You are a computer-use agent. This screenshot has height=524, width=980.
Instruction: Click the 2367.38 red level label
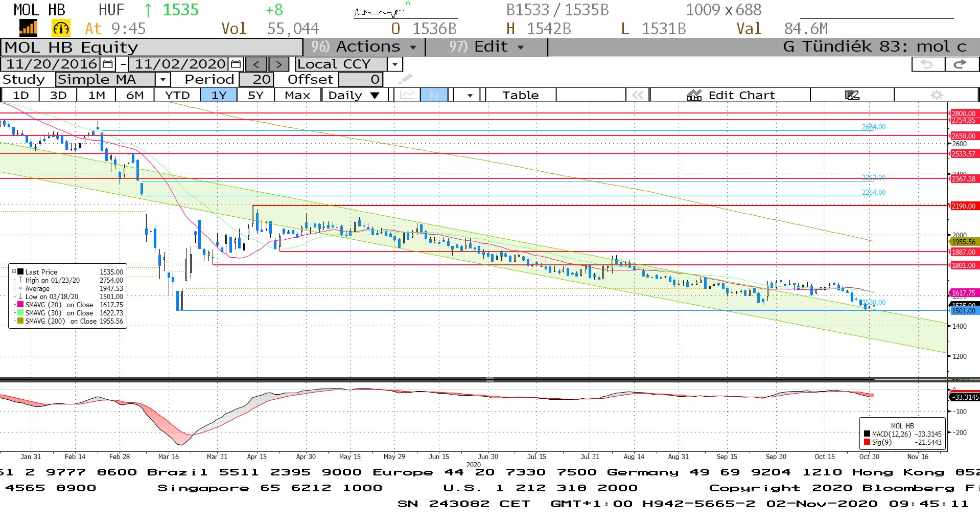(x=963, y=179)
